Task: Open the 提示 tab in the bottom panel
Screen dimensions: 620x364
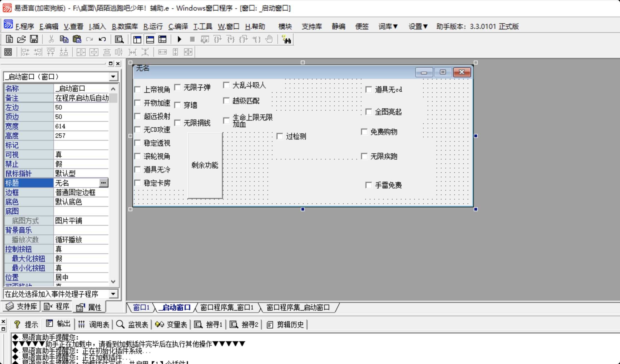Action: pos(26,324)
